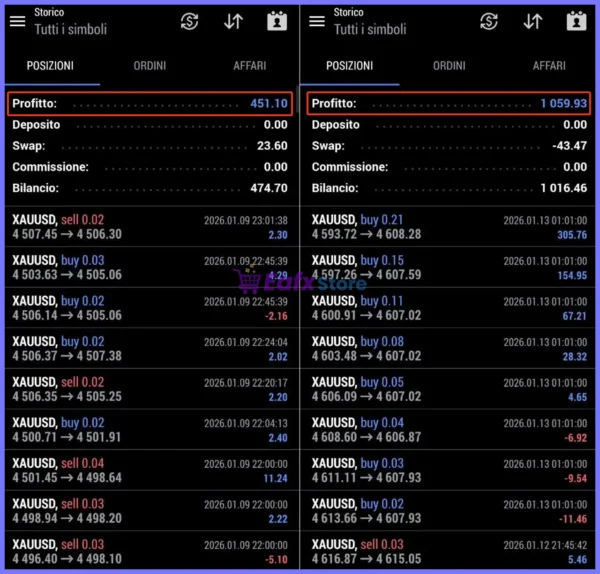Open XAUUSD sell 0.03 trade with profit 5.46
Screen dimensions: 600x574
tap(448, 550)
